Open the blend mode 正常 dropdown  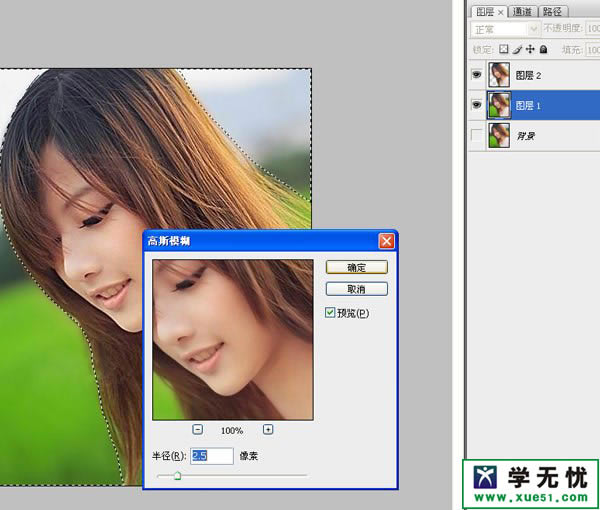point(504,29)
